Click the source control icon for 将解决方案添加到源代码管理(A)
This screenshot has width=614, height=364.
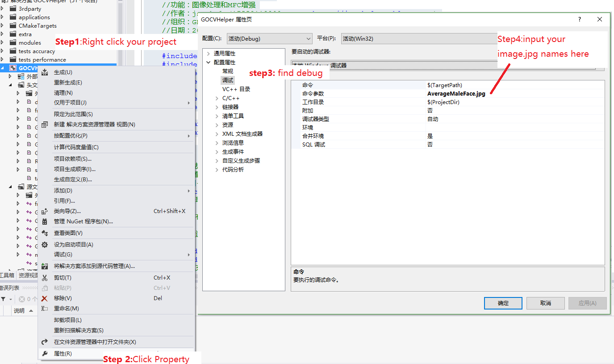coord(45,266)
